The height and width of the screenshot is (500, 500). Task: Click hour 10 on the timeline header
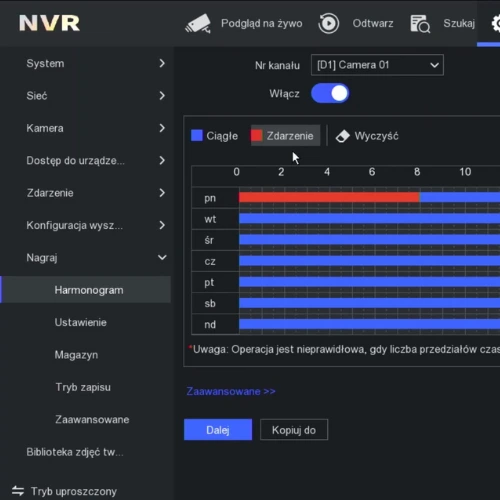tap(465, 172)
